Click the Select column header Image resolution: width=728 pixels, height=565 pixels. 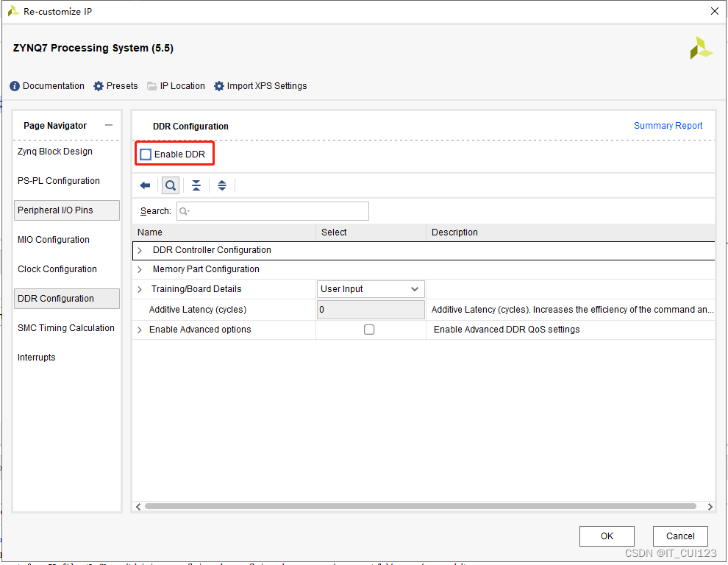pos(371,232)
